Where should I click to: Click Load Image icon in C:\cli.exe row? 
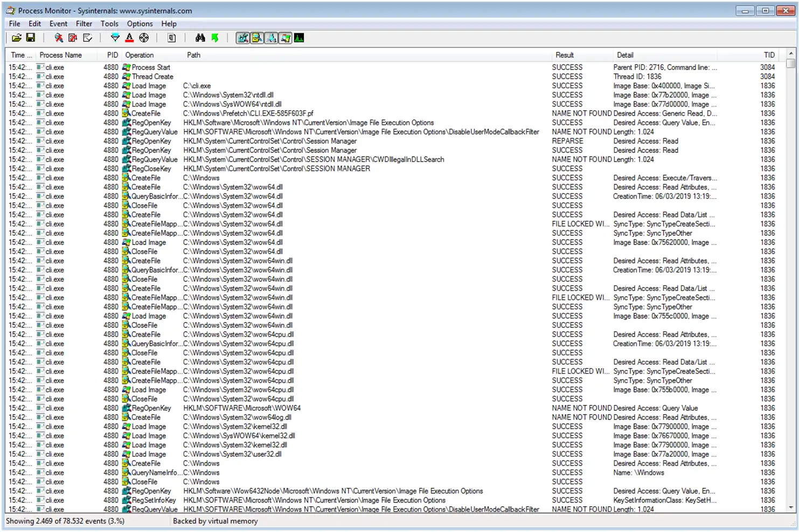point(127,86)
